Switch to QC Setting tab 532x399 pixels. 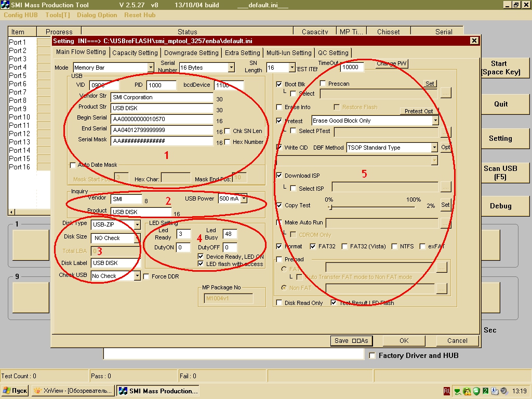[333, 52]
